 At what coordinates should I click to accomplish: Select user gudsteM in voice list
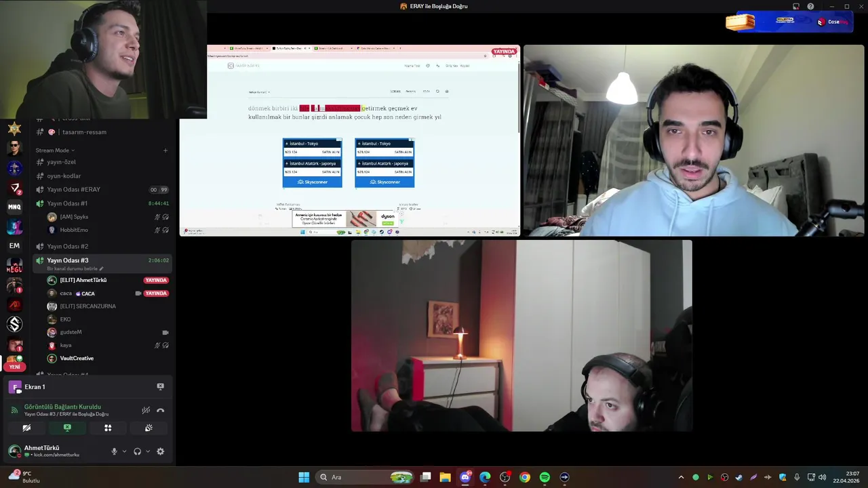click(107, 332)
